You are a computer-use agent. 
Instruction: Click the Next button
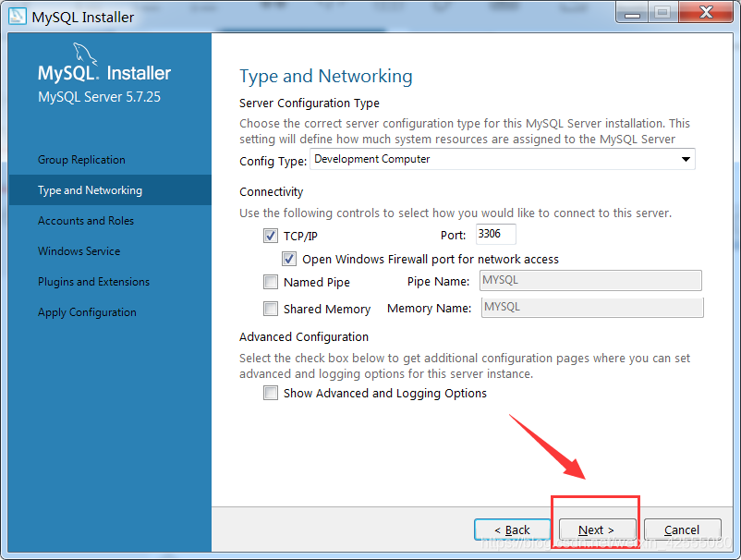(x=598, y=530)
